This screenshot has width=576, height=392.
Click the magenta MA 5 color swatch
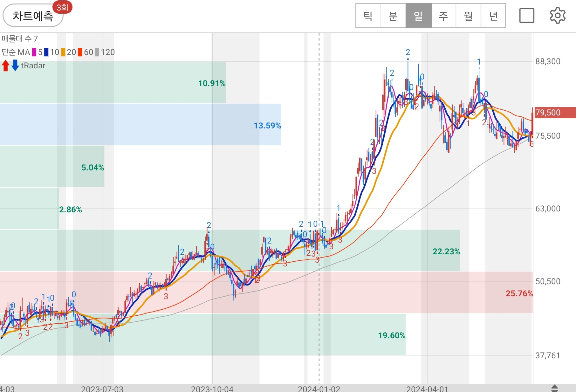[34, 52]
